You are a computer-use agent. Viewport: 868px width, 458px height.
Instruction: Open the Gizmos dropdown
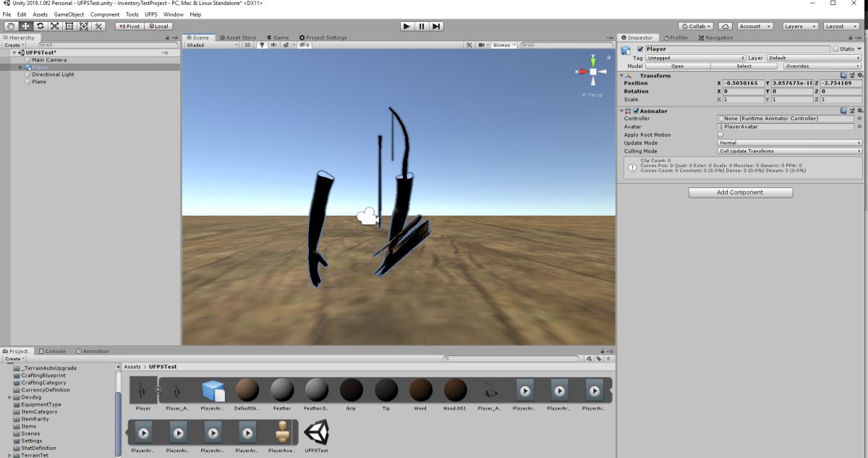click(504, 45)
